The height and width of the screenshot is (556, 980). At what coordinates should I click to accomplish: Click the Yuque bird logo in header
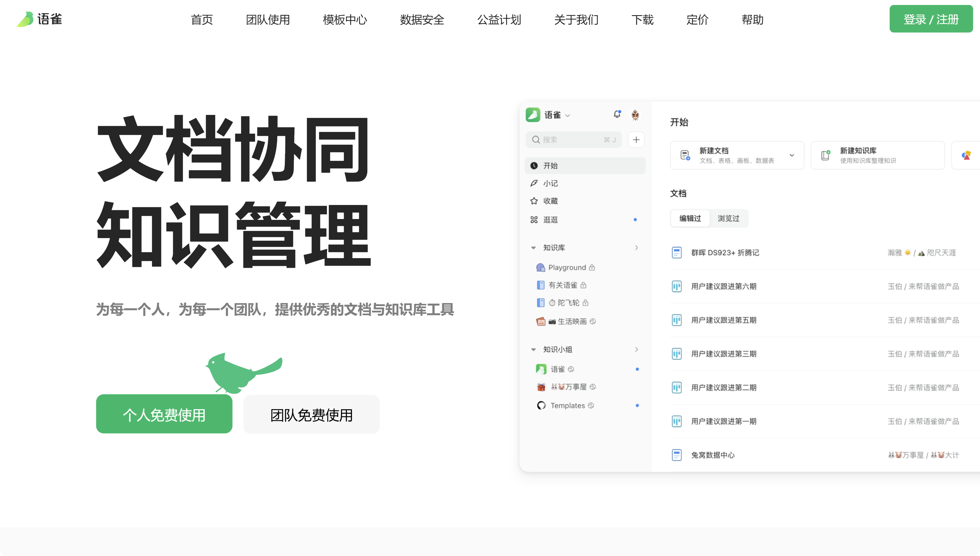(25, 19)
